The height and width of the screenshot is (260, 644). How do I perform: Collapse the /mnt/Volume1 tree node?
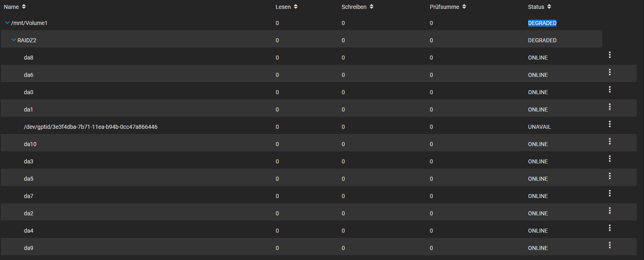(x=7, y=23)
